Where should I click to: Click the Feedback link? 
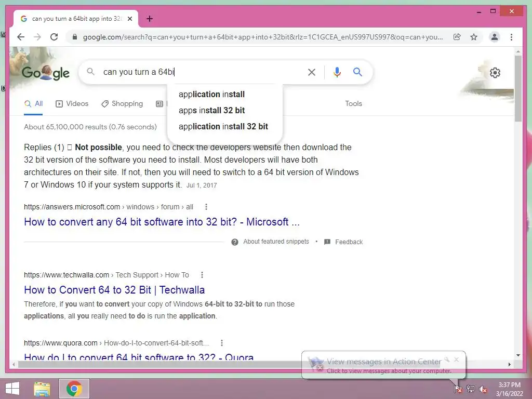click(x=349, y=242)
